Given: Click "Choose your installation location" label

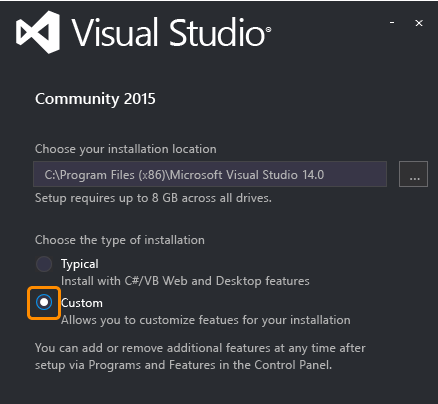Looking at the screenshot, I should [126, 149].
